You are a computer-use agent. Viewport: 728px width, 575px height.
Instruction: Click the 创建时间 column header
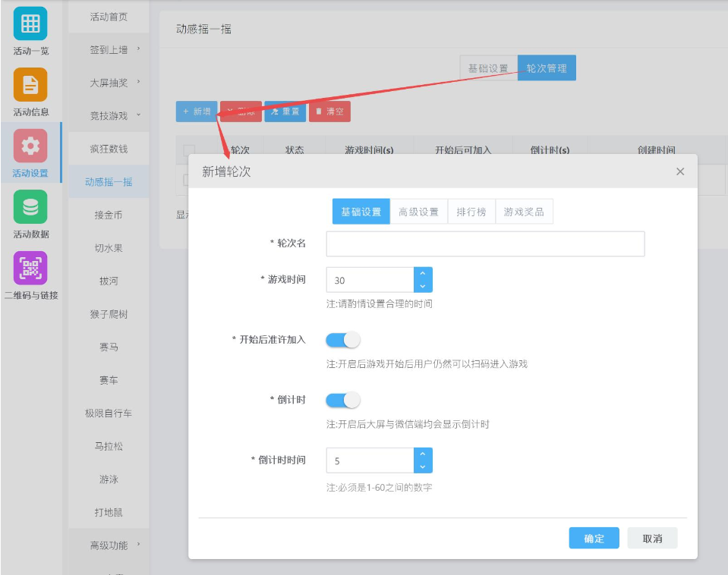656,150
